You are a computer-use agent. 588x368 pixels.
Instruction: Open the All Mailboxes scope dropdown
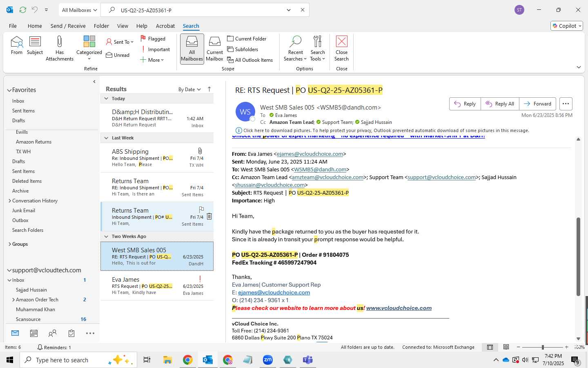79,10
